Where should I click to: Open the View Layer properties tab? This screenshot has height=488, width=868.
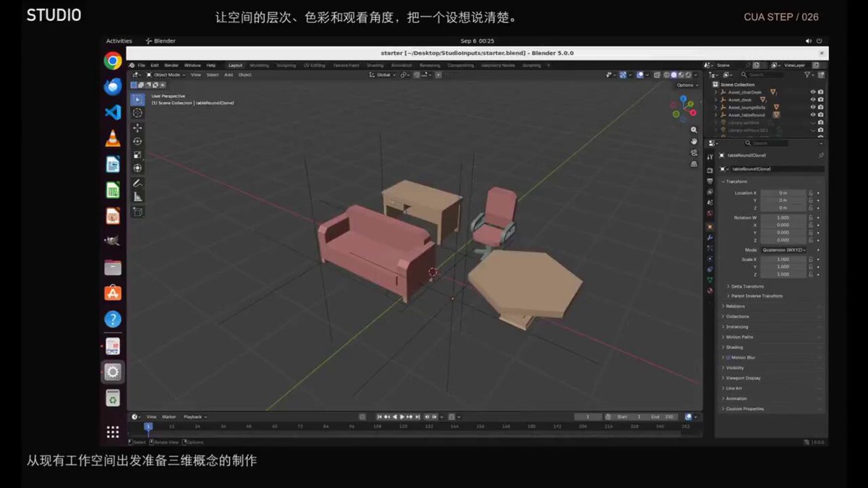[x=710, y=192]
